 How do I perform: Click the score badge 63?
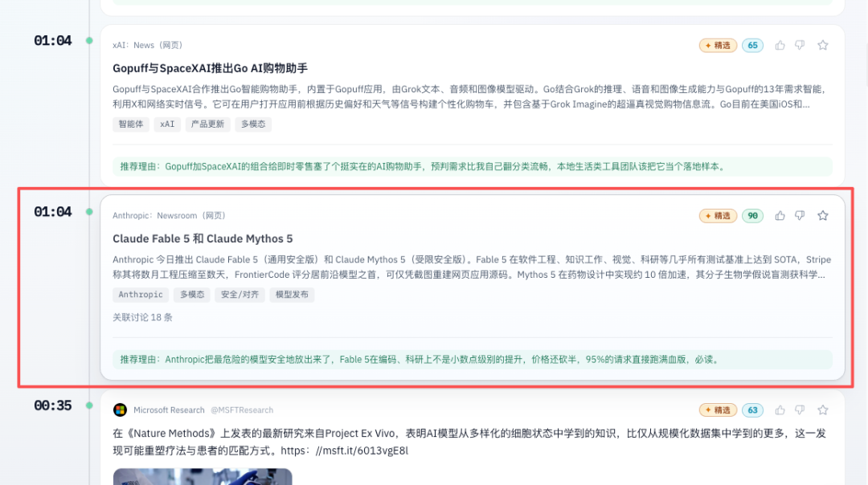point(753,410)
